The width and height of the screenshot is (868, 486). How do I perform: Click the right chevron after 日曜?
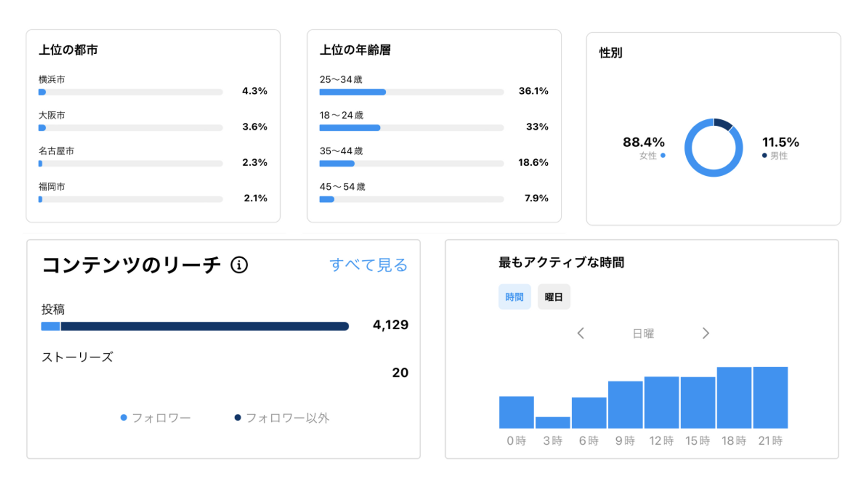coord(706,333)
